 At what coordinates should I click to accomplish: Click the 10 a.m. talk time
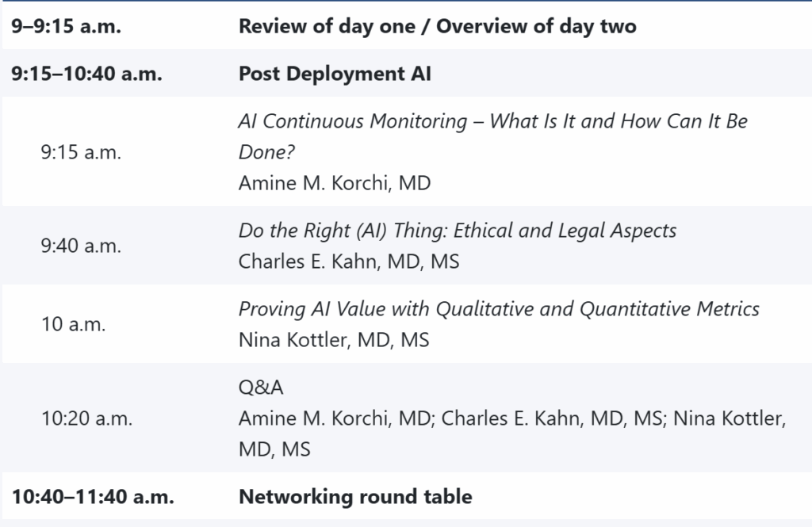click(74, 324)
